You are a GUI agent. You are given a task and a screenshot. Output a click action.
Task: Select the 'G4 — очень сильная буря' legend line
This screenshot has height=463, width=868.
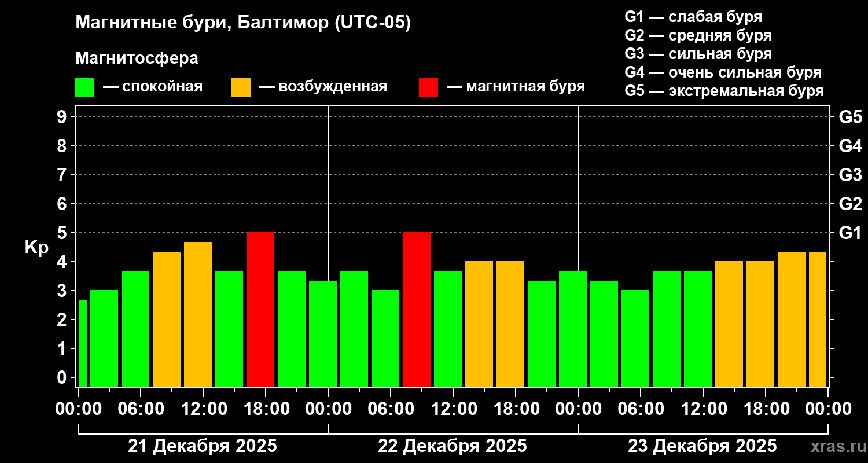723,72
